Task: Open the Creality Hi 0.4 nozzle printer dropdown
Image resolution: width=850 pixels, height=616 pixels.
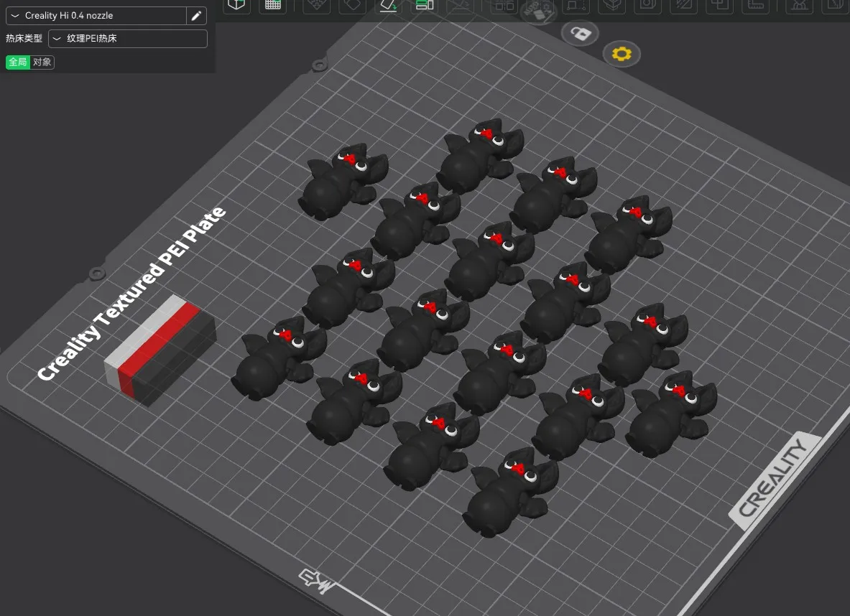Action: click(x=96, y=16)
